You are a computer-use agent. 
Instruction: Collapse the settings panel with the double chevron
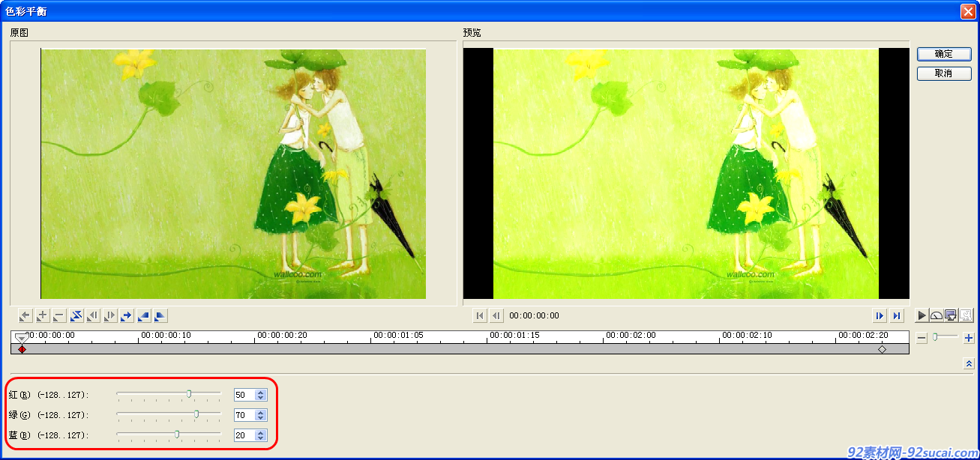coord(969,363)
